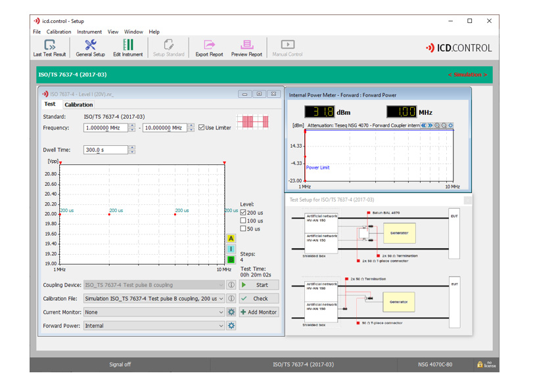This screenshot has height=392, width=535.
Task: Uncheck the 200 us level checkbox
Action: 243,212
